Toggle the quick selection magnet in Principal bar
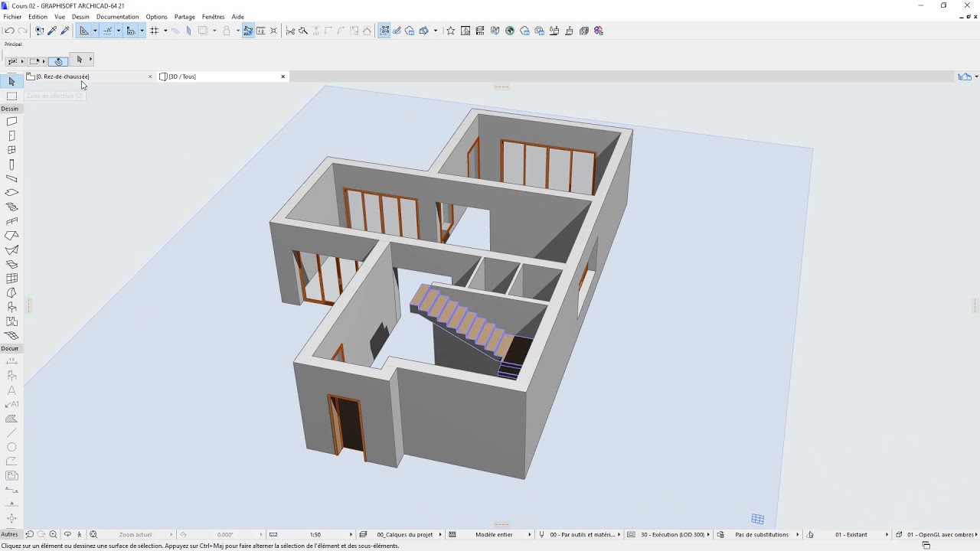Viewport: 980px width, 551px height. coord(58,60)
